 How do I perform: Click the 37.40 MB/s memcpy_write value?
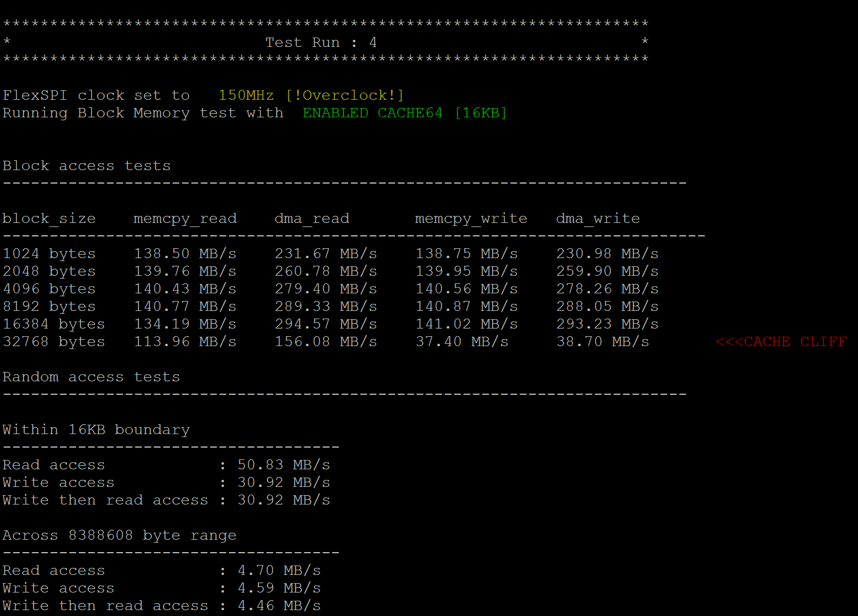pos(462,342)
